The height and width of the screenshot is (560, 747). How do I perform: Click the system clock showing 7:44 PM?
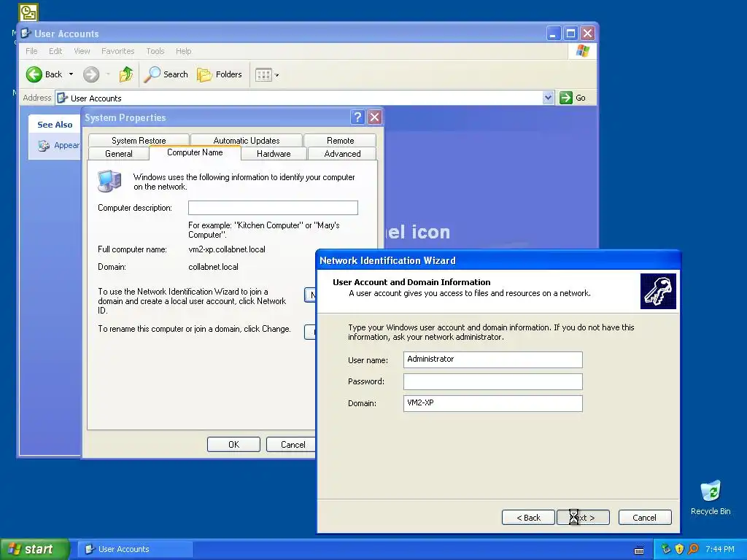[x=720, y=549]
